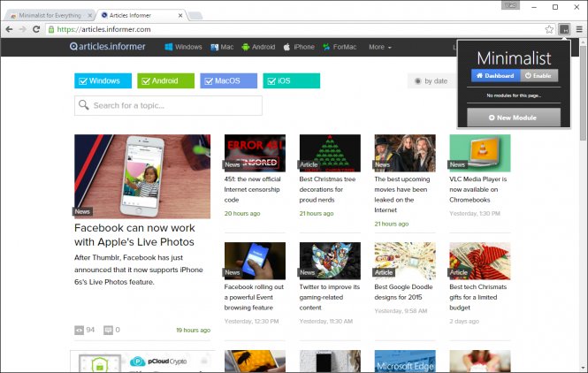The width and height of the screenshot is (588, 373).
Task: Click the Android robot icon in the site nav
Action: pyautogui.click(x=246, y=47)
